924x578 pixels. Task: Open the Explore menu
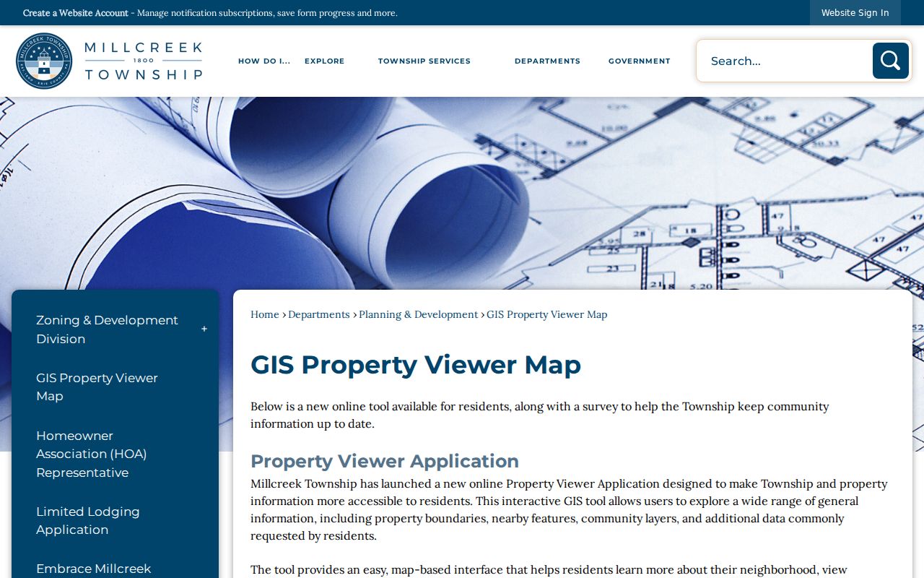pos(325,61)
